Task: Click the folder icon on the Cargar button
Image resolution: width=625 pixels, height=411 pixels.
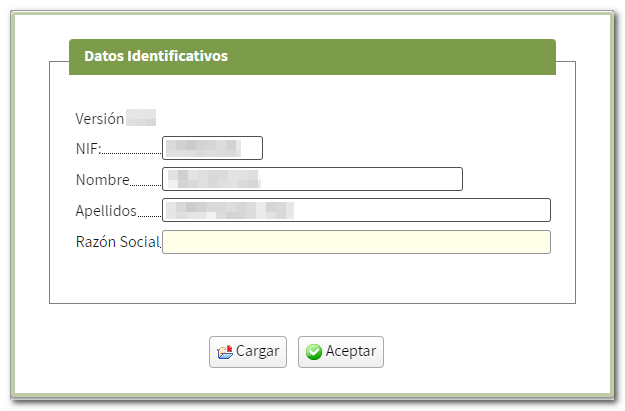Action: pyautogui.click(x=224, y=352)
